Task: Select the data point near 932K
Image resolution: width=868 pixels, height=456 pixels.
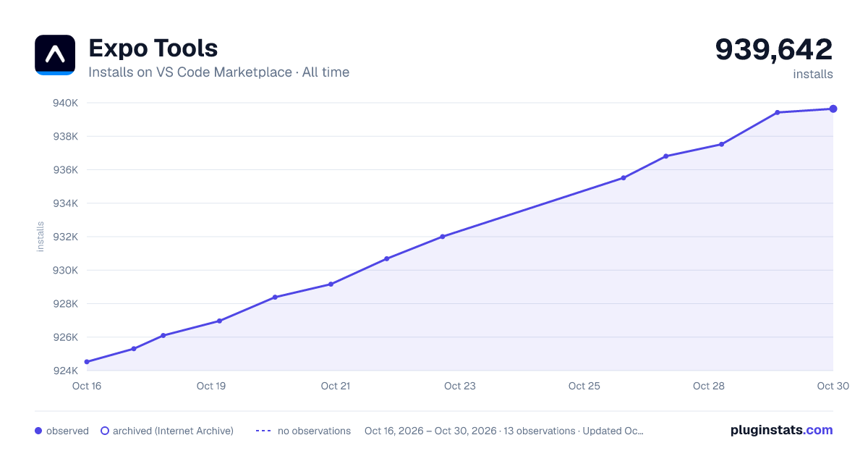Action: coord(443,237)
